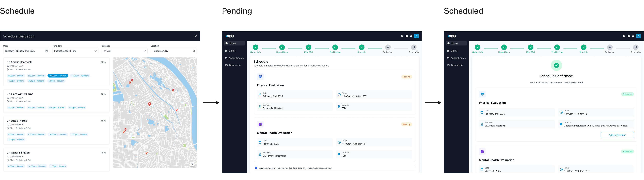Toggle Dr. Amelia Heartwell's selected 10:00am - 11:00am slot
Viewport: 644px width, 180px height.
coord(58,76)
